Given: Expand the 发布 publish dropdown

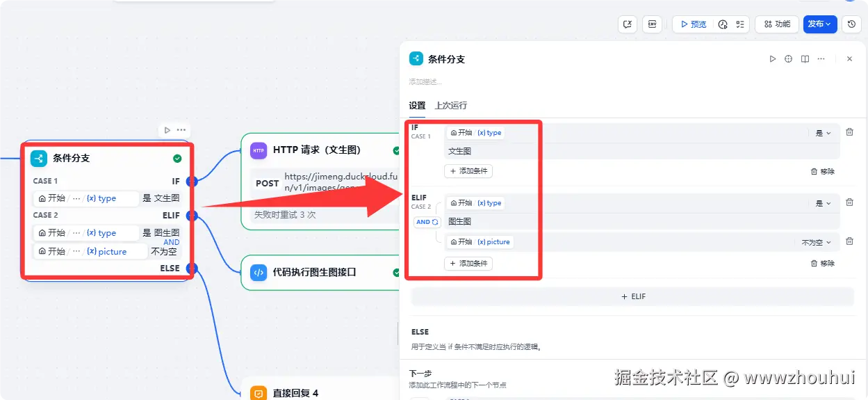Looking at the screenshot, I should tap(820, 24).
